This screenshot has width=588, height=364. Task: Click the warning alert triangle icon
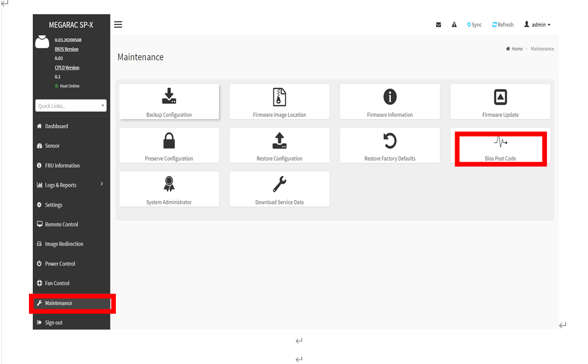pos(454,25)
